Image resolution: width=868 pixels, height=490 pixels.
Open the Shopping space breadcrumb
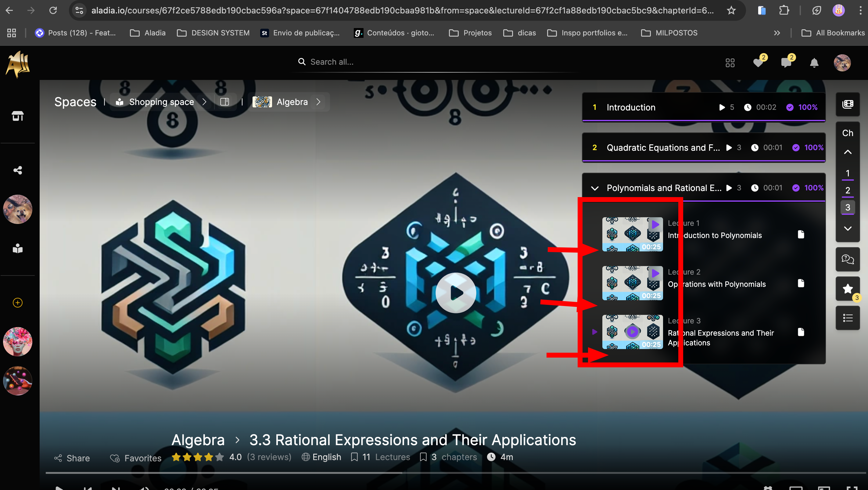click(155, 102)
